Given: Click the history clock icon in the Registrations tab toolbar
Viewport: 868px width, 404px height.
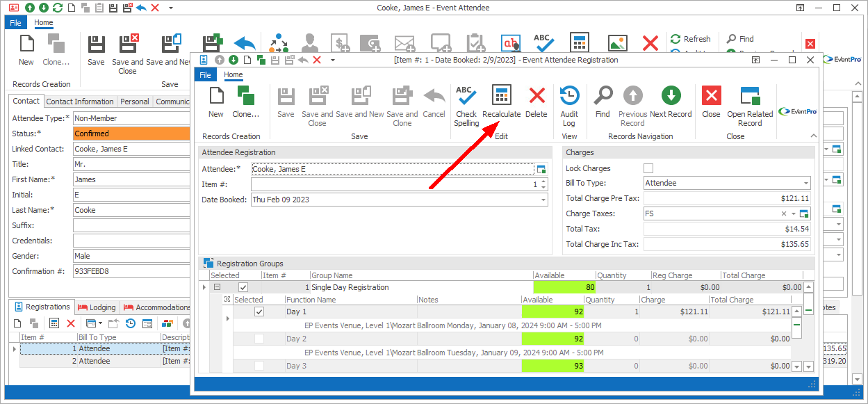Looking at the screenshot, I should point(130,323).
